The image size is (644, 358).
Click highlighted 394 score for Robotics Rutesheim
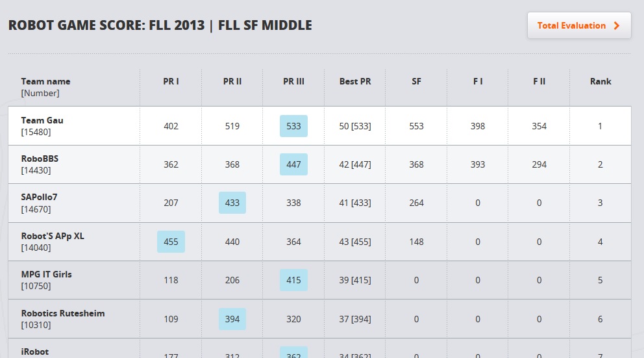click(232, 319)
